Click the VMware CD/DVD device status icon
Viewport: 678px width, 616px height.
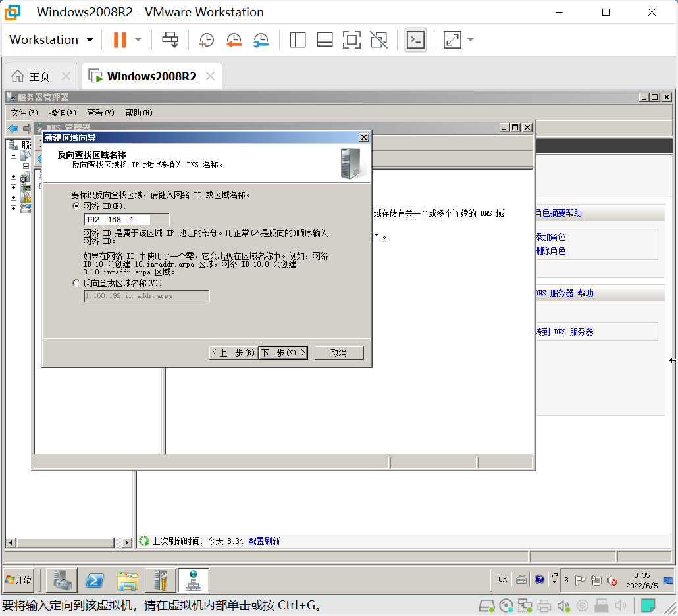click(x=506, y=606)
